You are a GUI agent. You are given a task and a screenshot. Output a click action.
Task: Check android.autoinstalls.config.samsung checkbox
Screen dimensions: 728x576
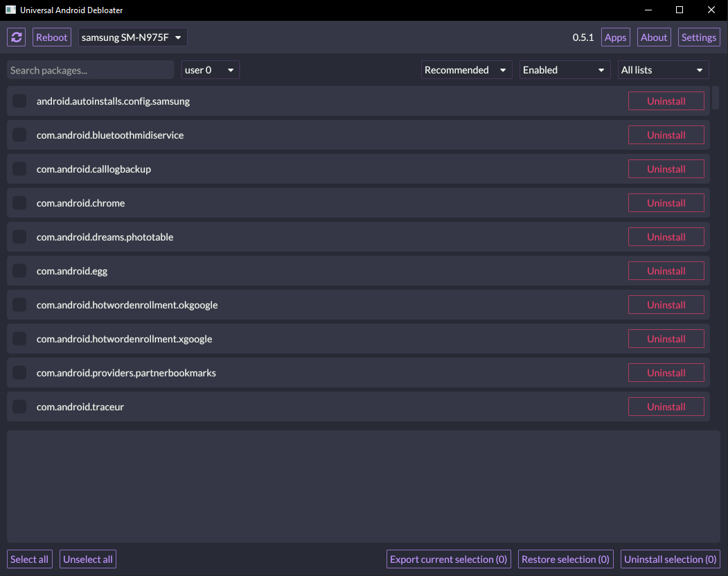click(x=19, y=101)
